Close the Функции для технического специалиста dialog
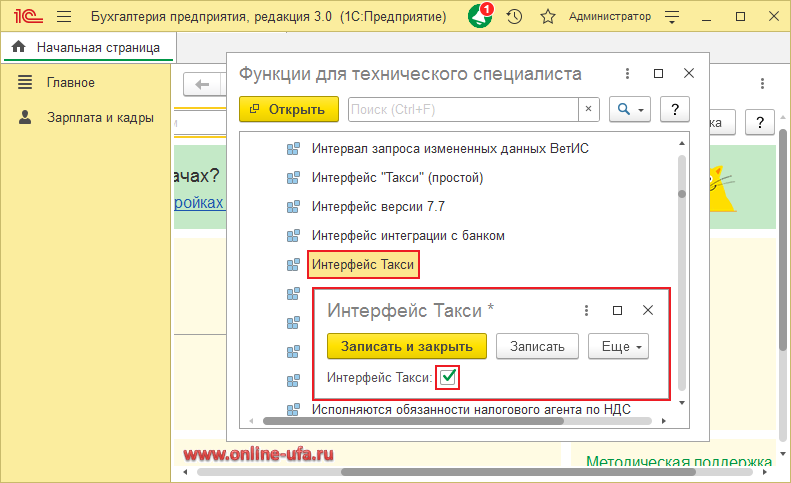This screenshot has height=483, width=791. (x=689, y=73)
